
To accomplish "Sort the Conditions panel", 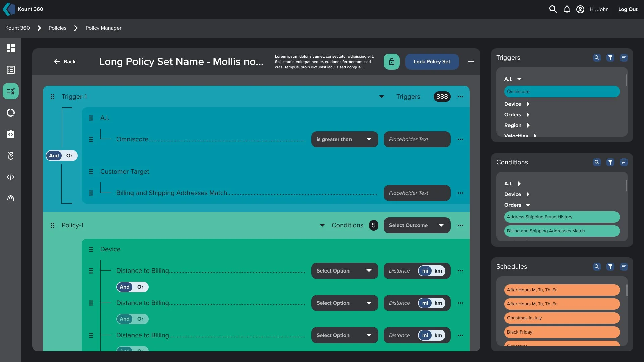I will click(x=624, y=162).
